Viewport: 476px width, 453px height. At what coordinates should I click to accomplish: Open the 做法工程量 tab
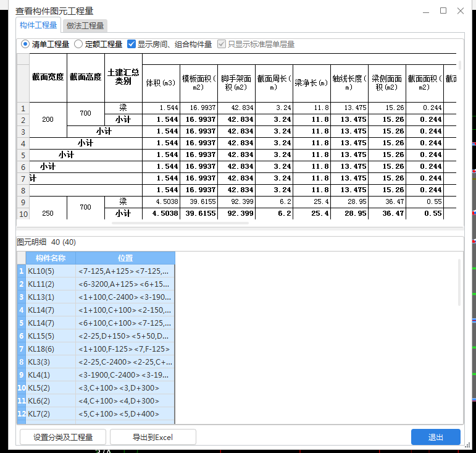(85, 25)
